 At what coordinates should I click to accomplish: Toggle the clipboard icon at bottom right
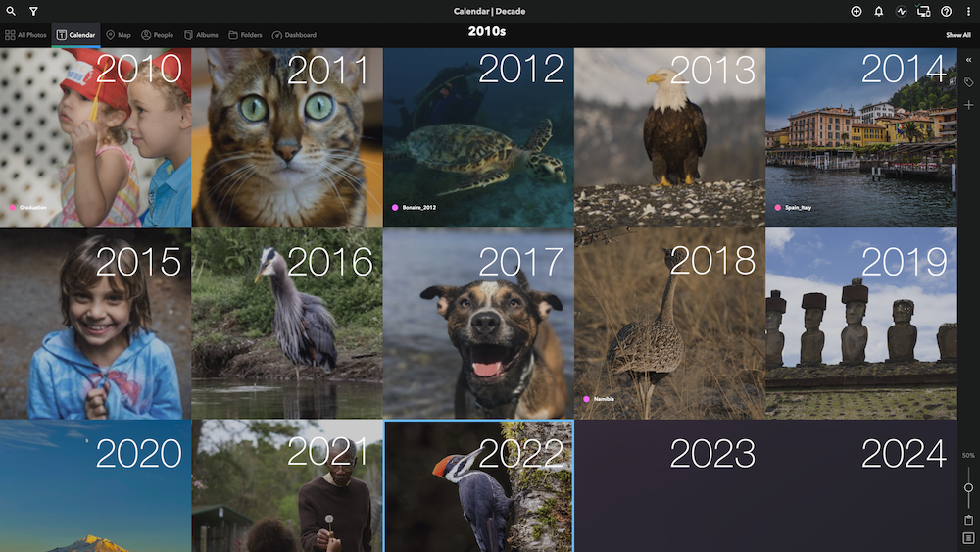pyautogui.click(x=969, y=520)
